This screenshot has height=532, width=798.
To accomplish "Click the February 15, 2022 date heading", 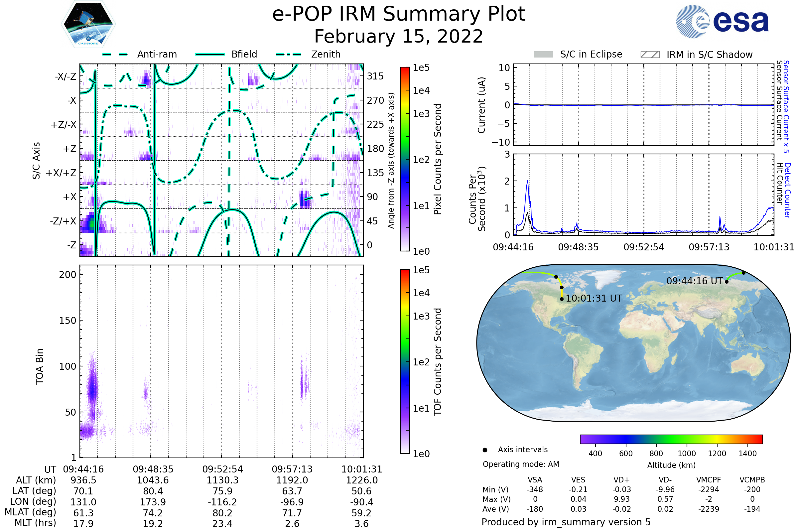I will pos(399,37).
